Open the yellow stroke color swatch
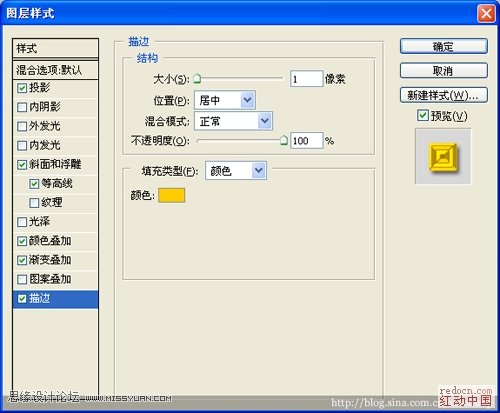The width and height of the screenshot is (500, 413). [x=171, y=195]
